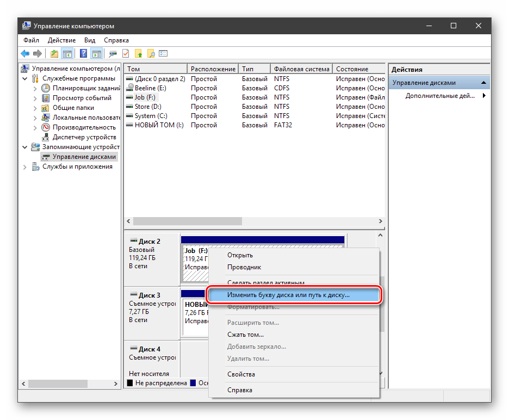Open Дополнительные действия in Actions pane
Image resolution: width=509 pixels, height=420 pixels.
(x=440, y=96)
